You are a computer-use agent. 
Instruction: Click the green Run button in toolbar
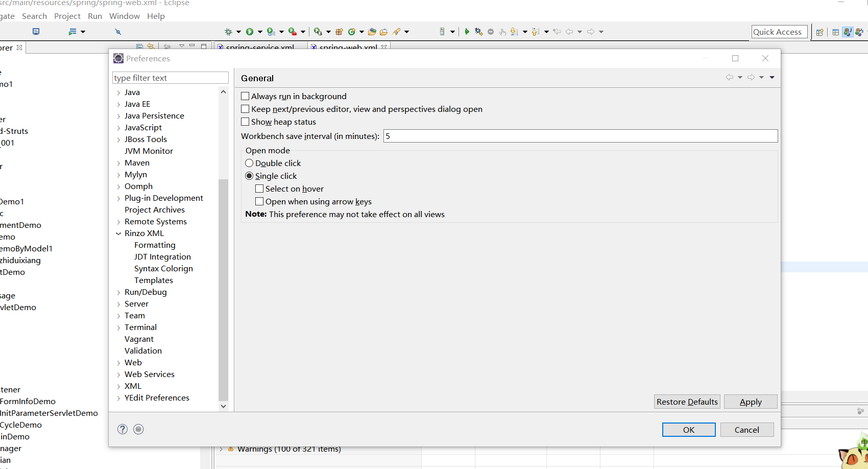click(x=250, y=32)
